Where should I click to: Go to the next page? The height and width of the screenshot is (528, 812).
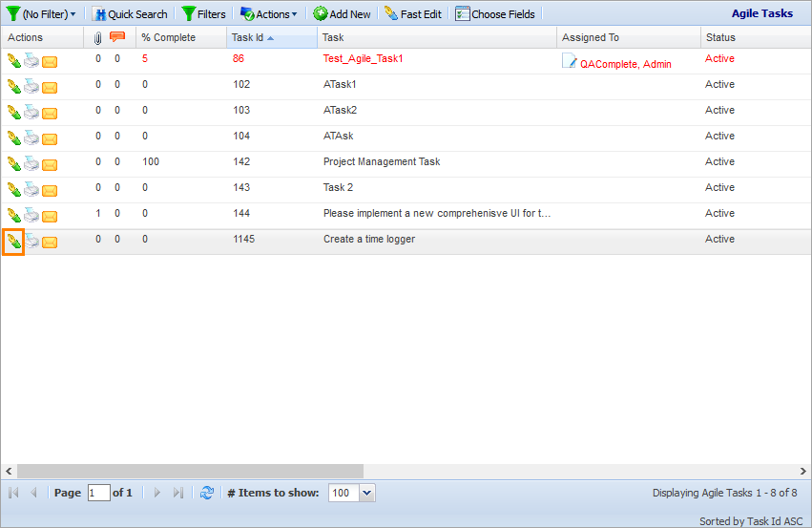(157, 493)
